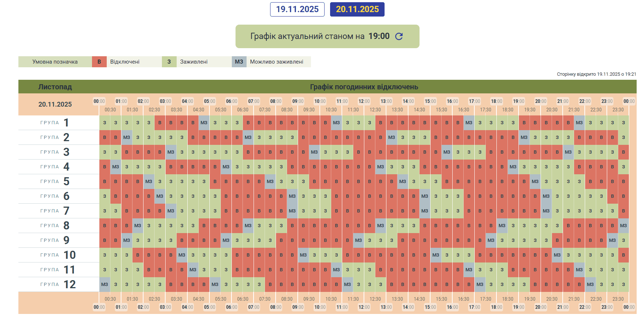Click the 'Можливо заживлені' legend label
Image resolution: width=644 pixels, height=318 pixels.
(x=276, y=62)
